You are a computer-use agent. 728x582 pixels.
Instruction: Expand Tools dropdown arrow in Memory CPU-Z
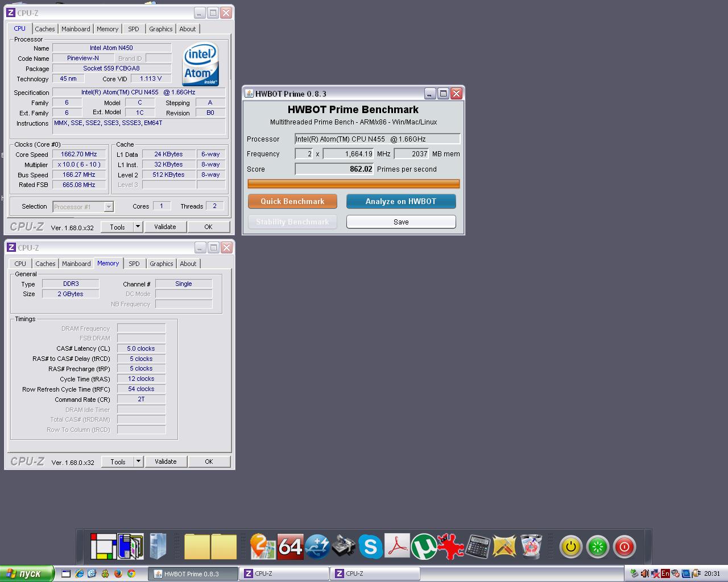click(138, 462)
